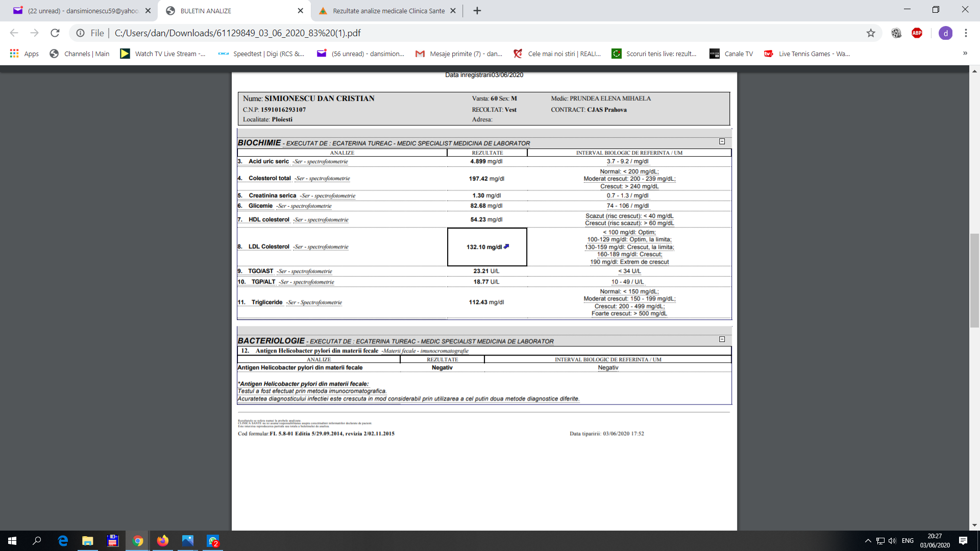Image resolution: width=980 pixels, height=551 pixels.
Task: Open Google Chrome taskbar icon
Action: [x=138, y=541]
